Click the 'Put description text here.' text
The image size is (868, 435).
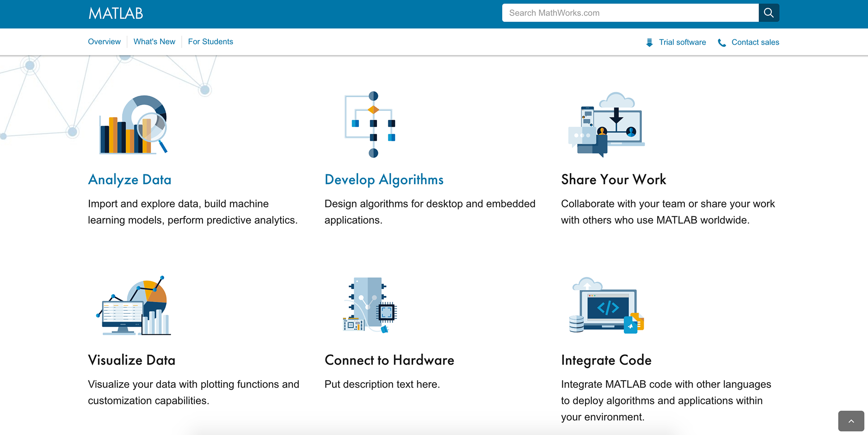click(x=382, y=384)
